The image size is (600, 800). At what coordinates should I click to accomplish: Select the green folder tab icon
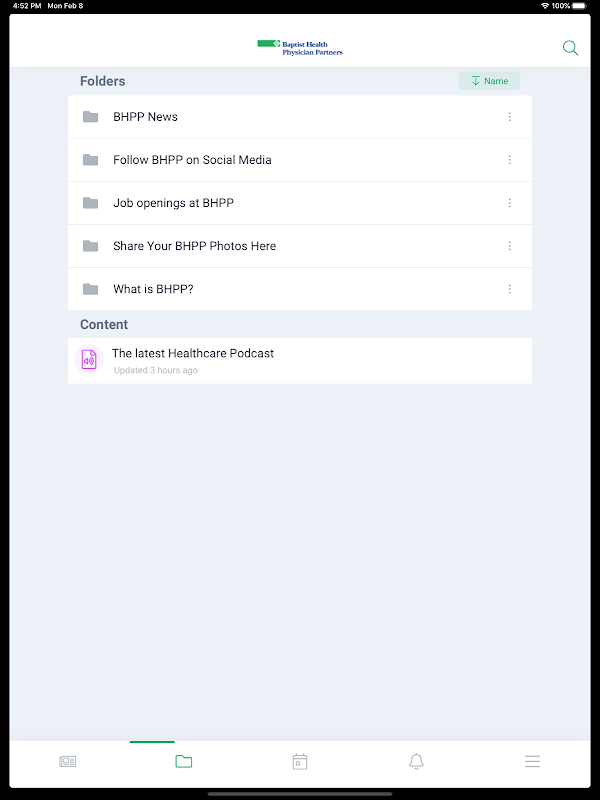coord(184,762)
